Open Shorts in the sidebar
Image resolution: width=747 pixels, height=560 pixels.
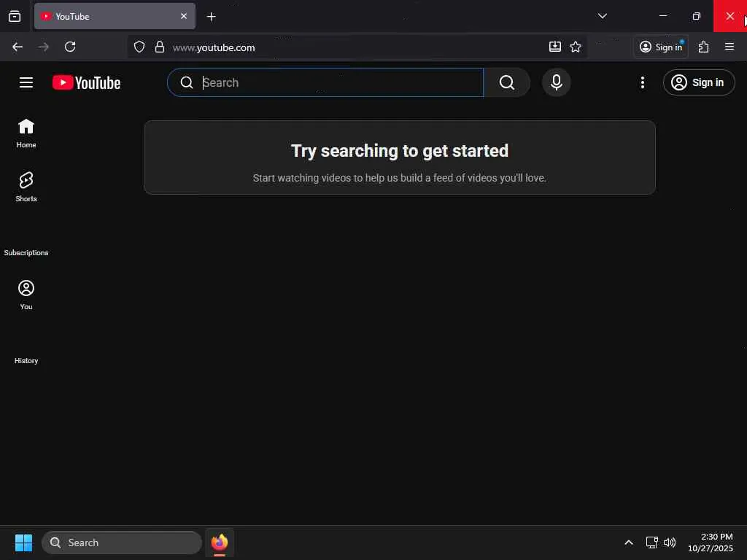(26, 187)
